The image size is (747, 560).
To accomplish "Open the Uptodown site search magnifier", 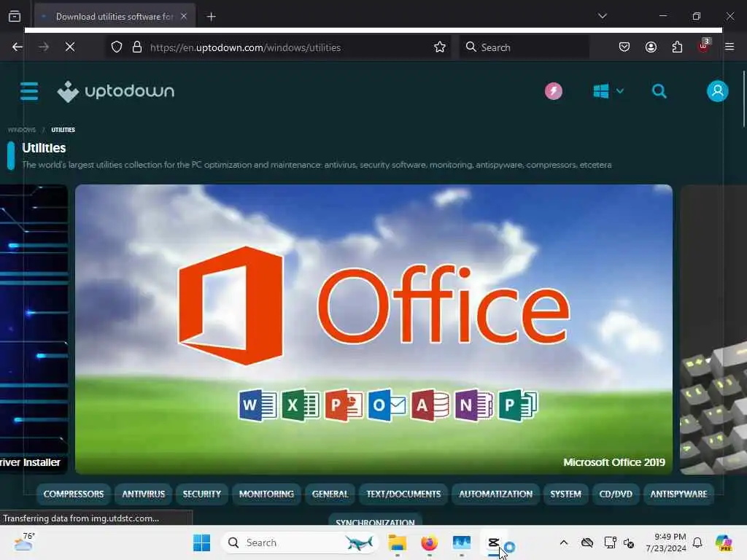I will pyautogui.click(x=659, y=91).
